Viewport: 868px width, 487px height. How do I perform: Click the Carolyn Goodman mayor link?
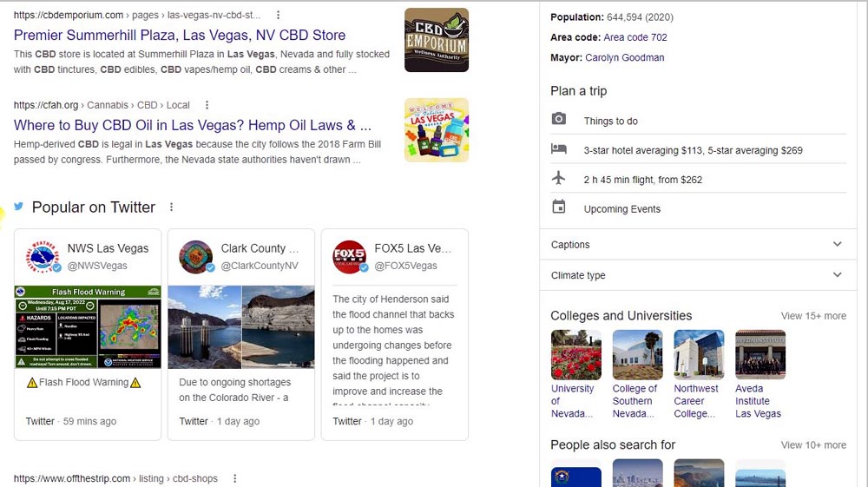[x=624, y=58]
